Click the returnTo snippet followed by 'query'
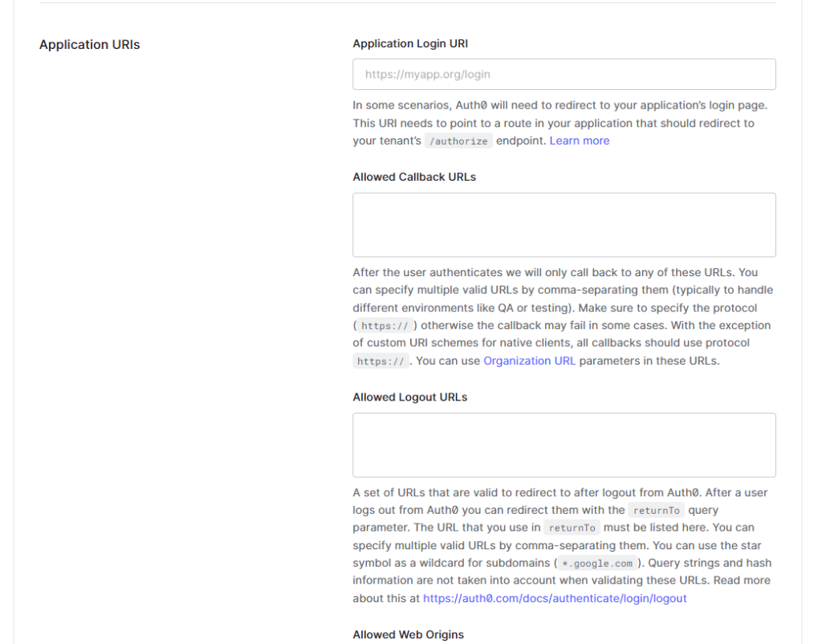The width and height of the screenshot is (822, 644). point(656,510)
